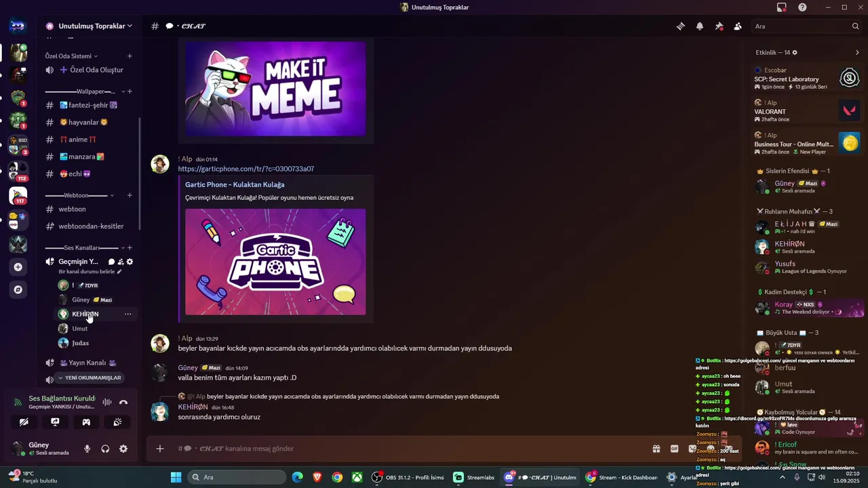Image resolution: width=868 pixels, height=488 pixels.
Task: Open the Gartic Phone embed thumbnail
Action: 275,262
